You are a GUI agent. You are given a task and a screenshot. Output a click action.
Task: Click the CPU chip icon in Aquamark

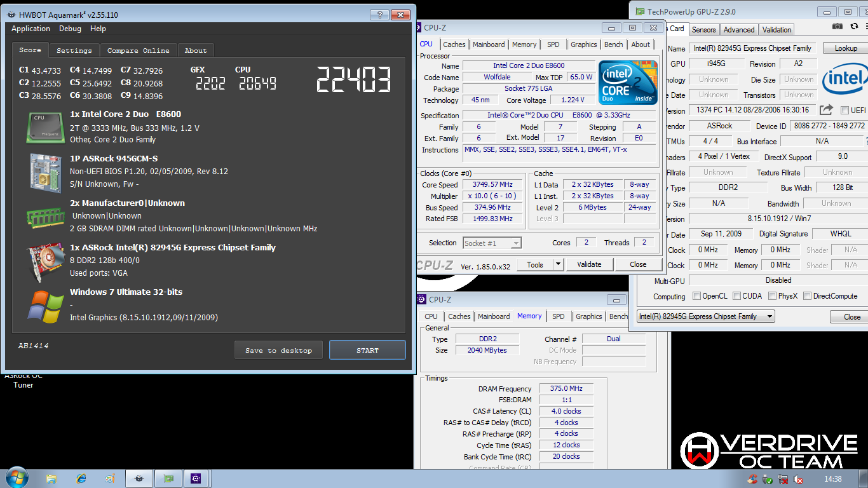[x=44, y=127]
